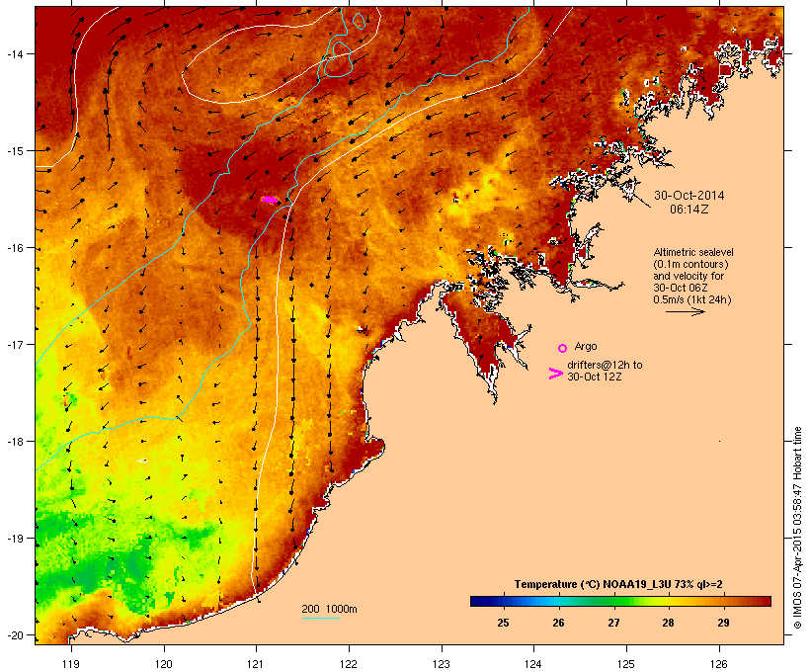This screenshot has width=810, height=672.
Task: Click latitude axis label -15
Action: (14, 151)
